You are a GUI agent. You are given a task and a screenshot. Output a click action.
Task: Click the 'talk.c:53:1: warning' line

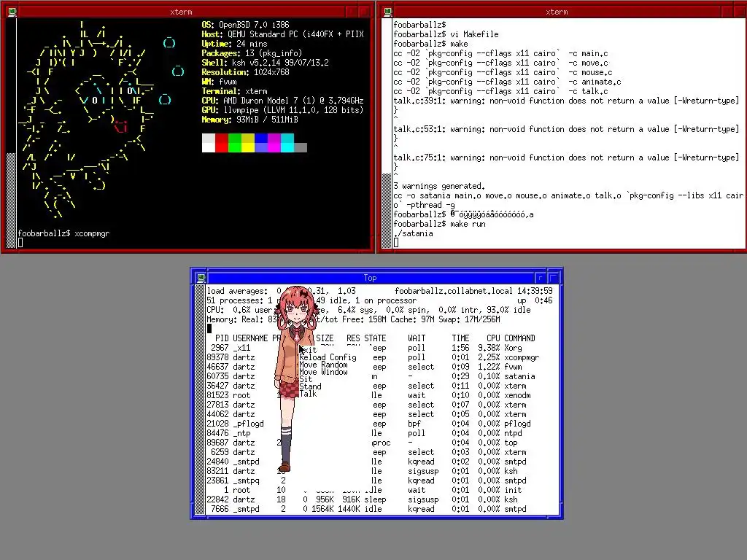pyautogui.click(x=566, y=129)
